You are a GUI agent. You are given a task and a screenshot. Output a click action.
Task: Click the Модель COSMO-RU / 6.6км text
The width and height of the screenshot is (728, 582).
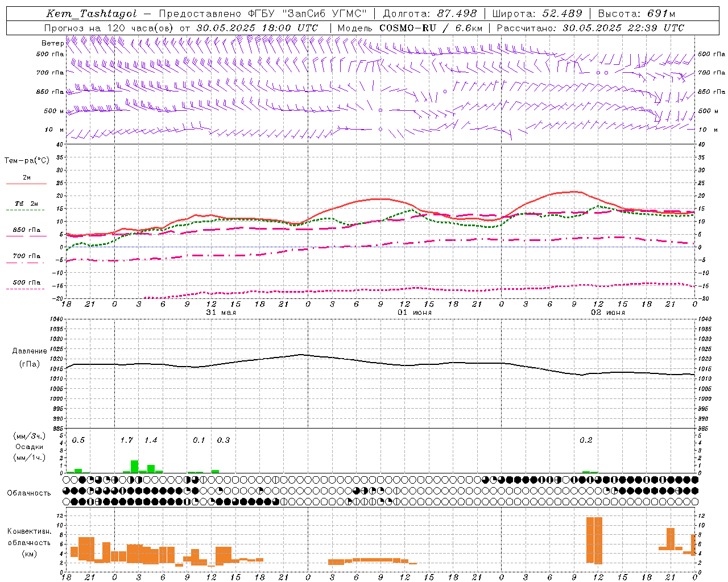coord(410,28)
